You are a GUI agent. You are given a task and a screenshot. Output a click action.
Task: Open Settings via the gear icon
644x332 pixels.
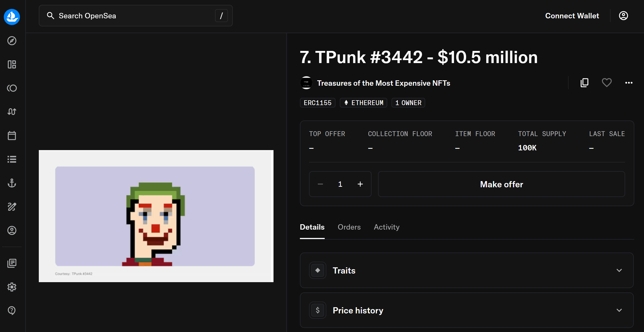pos(12,287)
